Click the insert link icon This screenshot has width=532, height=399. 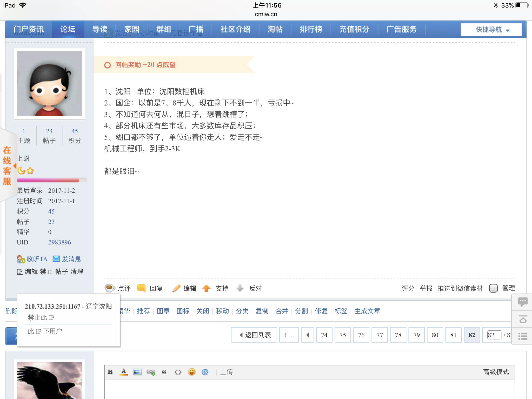coord(151,372)
